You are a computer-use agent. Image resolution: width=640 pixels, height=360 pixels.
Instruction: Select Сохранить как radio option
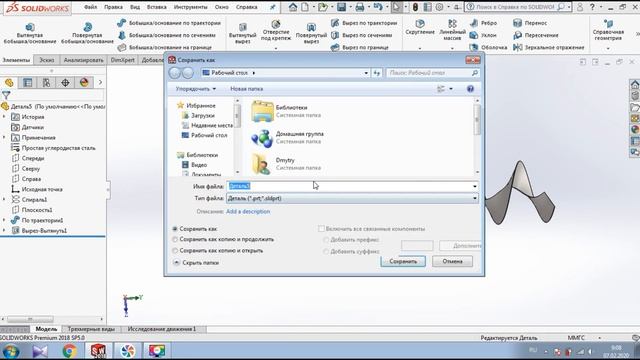175,229
